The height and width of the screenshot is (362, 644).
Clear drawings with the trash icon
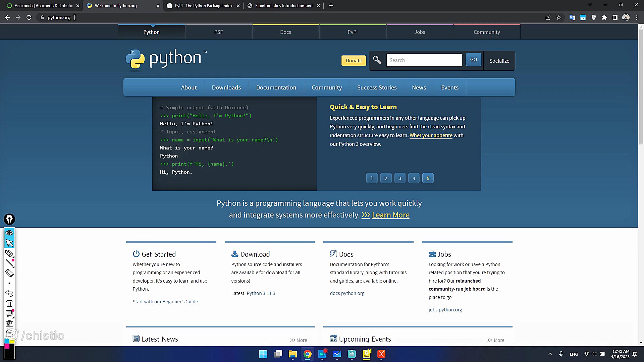coord(9,304)
